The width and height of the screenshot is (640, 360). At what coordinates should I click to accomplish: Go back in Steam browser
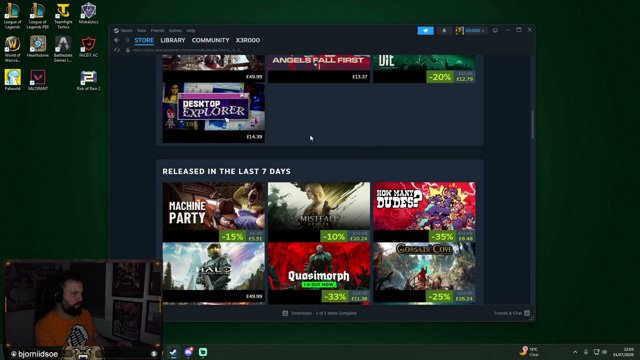coord(117,40)
